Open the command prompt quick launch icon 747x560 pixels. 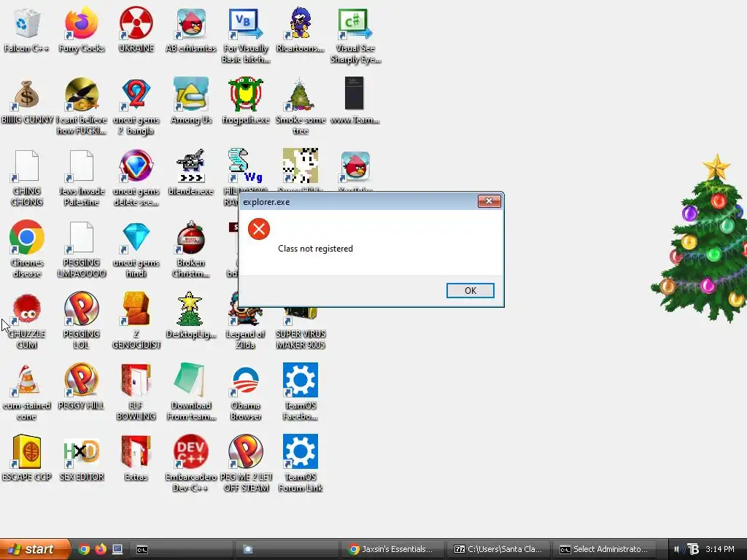(x=142, y=550)
